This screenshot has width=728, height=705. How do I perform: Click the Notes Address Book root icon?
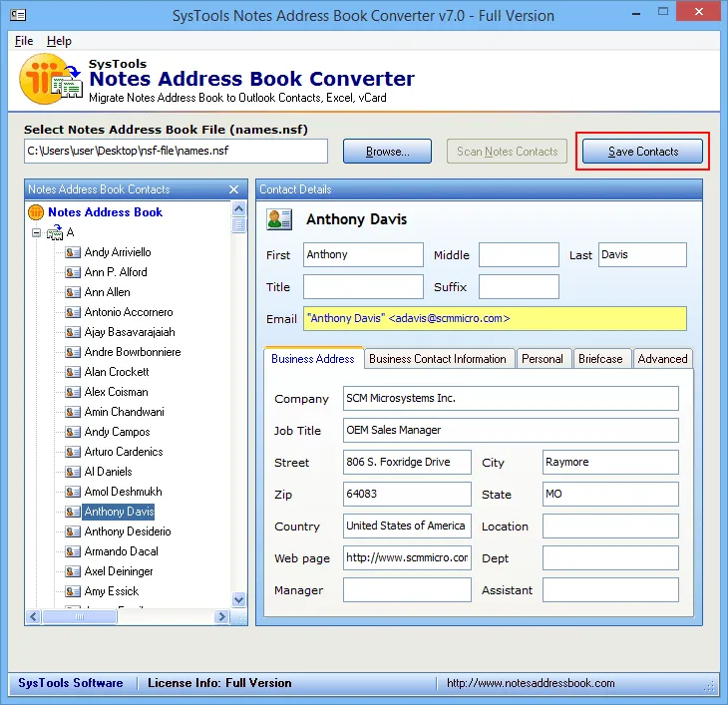coord(36,212)
